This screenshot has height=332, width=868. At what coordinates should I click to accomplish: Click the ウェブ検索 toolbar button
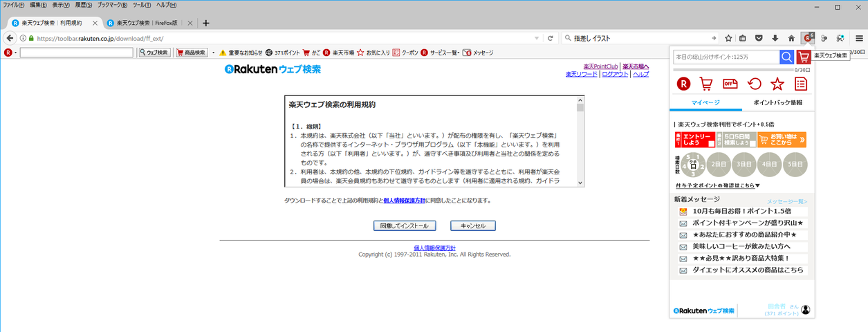(154, 53)
